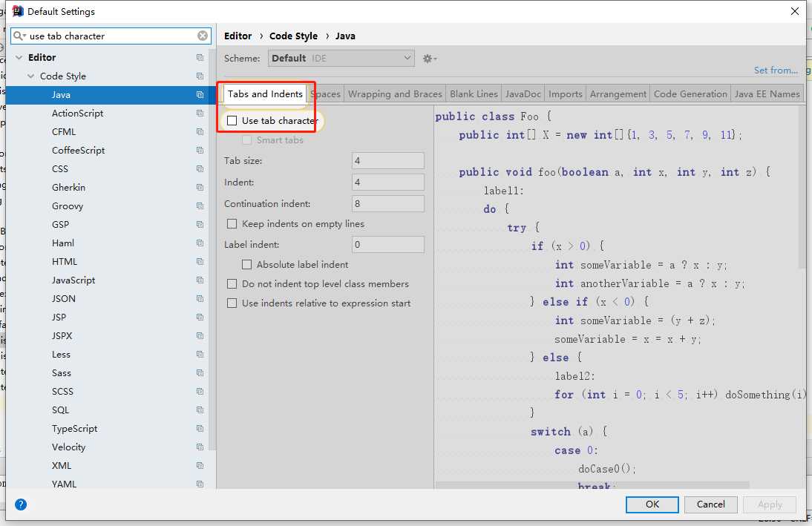This screenshot has height=526, width=812.
Task: Click copy icon in Sass row
Action: pyautogui.click(x=200, y=372)
